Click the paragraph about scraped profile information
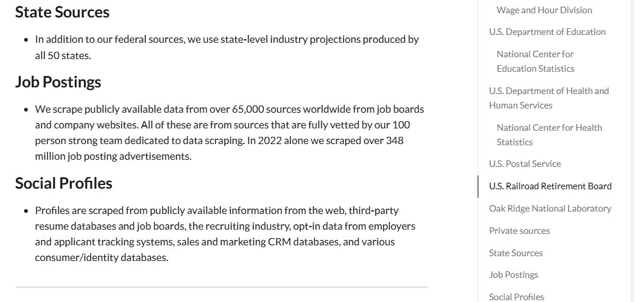Image resolution: width=644 pixels, height=302 pixels. pos(225,234)
